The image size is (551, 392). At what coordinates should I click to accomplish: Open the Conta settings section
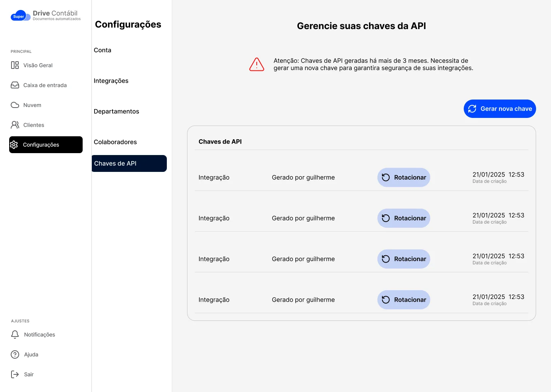(x=103, y=50)
